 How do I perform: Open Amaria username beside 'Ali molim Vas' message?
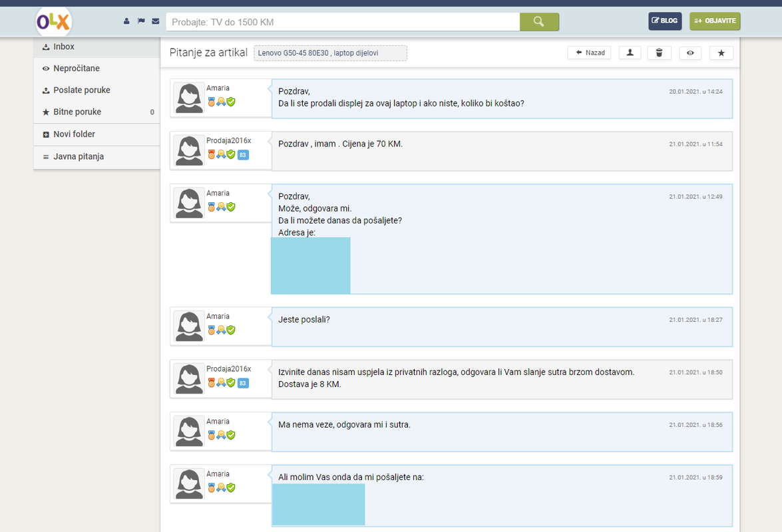218,474
